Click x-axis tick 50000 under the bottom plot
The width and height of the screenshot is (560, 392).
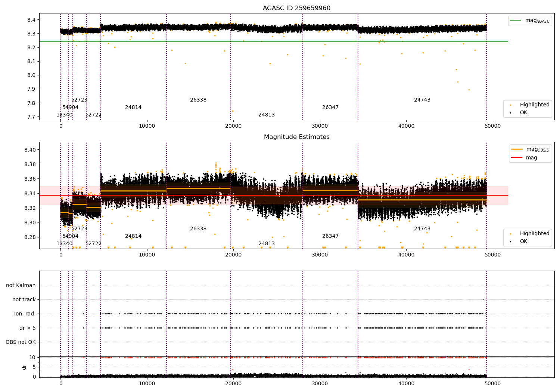[493, 384]
